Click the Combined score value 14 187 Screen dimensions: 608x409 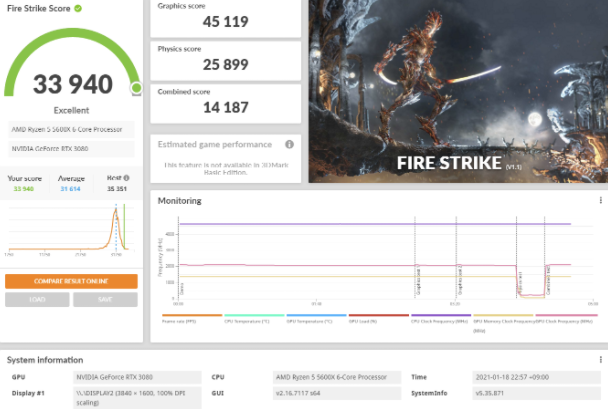pyautogui.click(x=226, y=107)
